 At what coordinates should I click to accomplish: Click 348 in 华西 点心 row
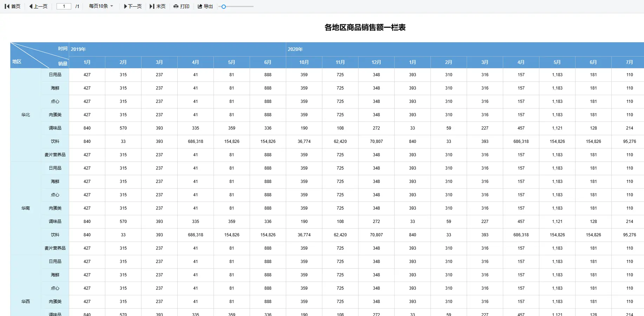click(x=376, y=288)
